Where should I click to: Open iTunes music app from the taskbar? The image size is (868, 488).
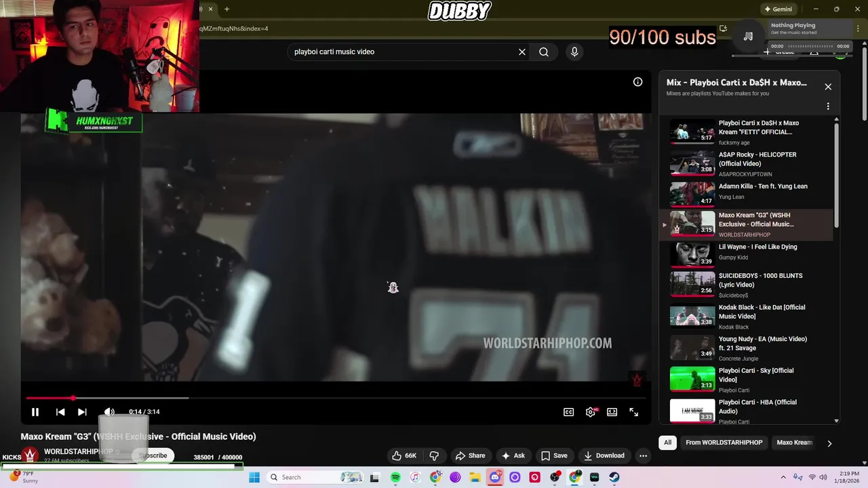tap(415, 477)
